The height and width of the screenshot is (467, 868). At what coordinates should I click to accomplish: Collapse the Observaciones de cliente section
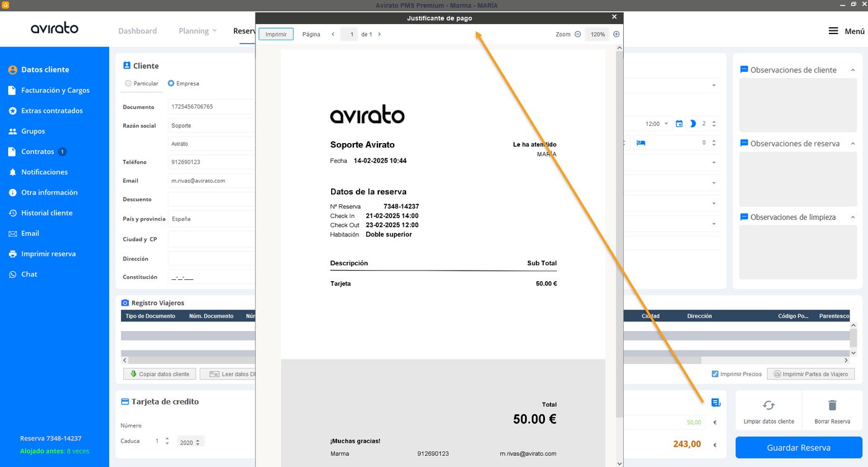click(853, 70)
